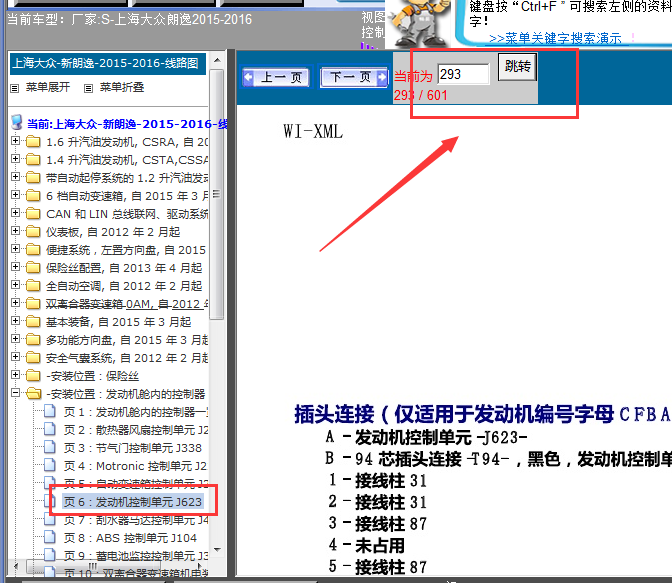Click folder icon of 仪表板
Viewport: 672px width, 583px height.
point(33,231)
